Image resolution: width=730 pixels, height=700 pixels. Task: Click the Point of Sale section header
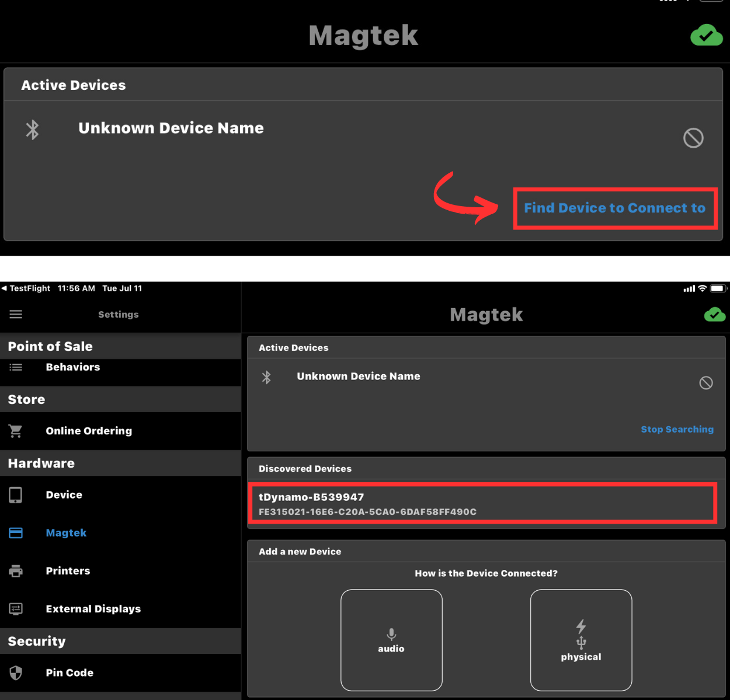coord(120,346)
